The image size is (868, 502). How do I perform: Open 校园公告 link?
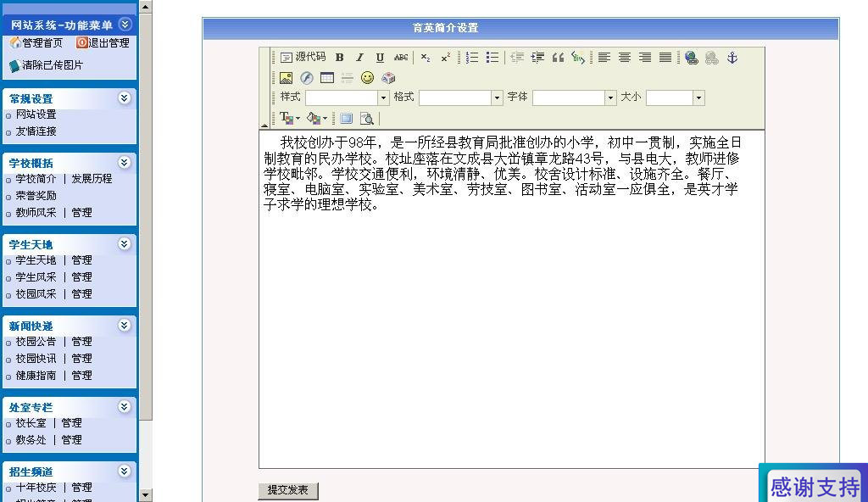pos(36,342)
